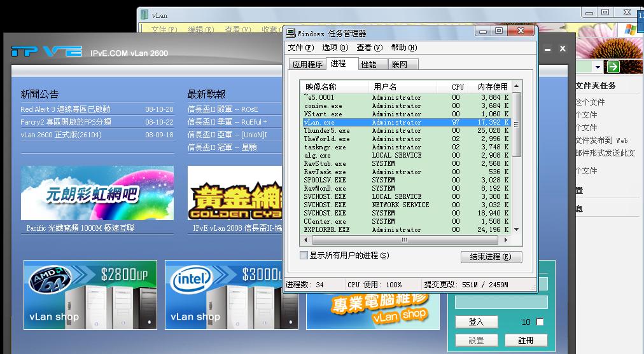
Task: Click the 註冊 register button
Action: pos(526,340)
